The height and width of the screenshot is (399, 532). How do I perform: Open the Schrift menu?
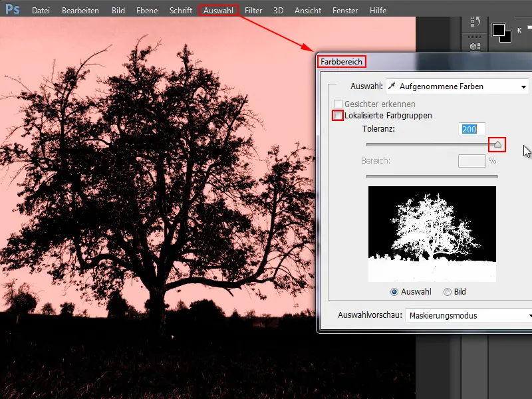coord(181,11)
